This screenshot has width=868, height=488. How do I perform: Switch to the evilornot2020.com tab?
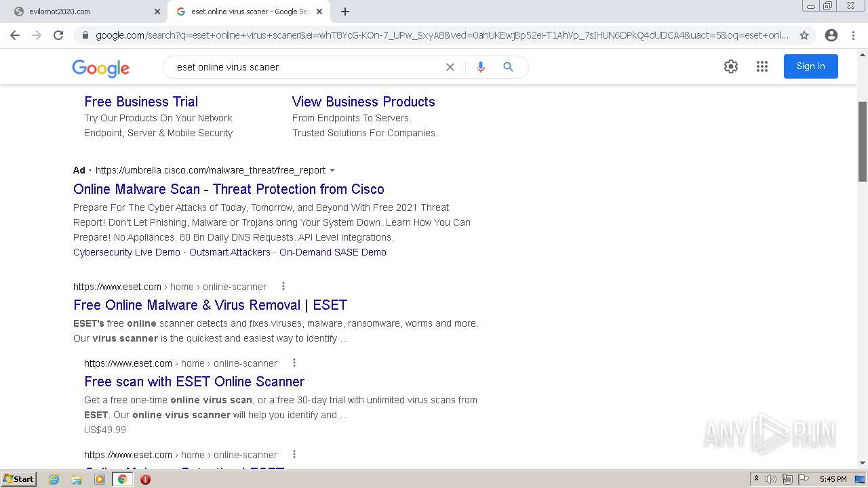pyautogui.click(x=84, y=12)
